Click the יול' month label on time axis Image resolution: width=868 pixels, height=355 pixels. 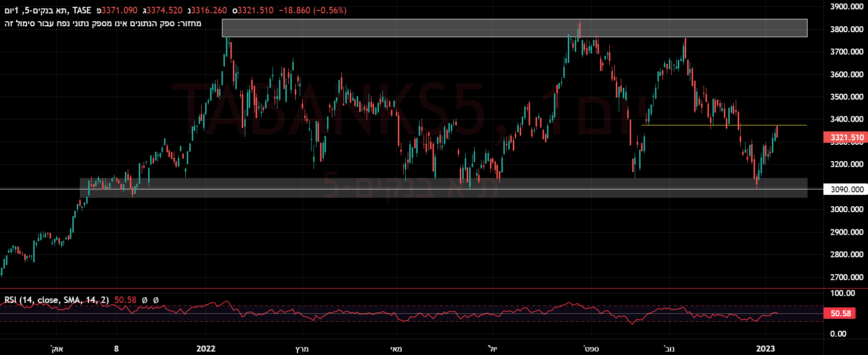point(492,349)
